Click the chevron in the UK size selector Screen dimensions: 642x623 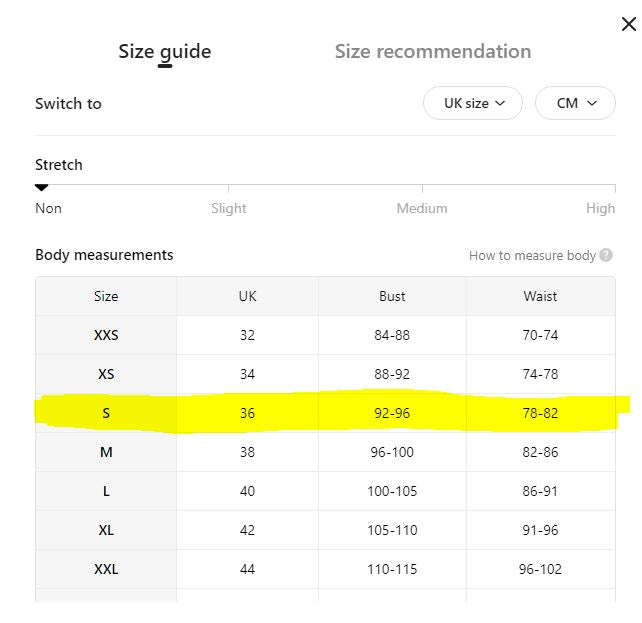pos(500,103)
